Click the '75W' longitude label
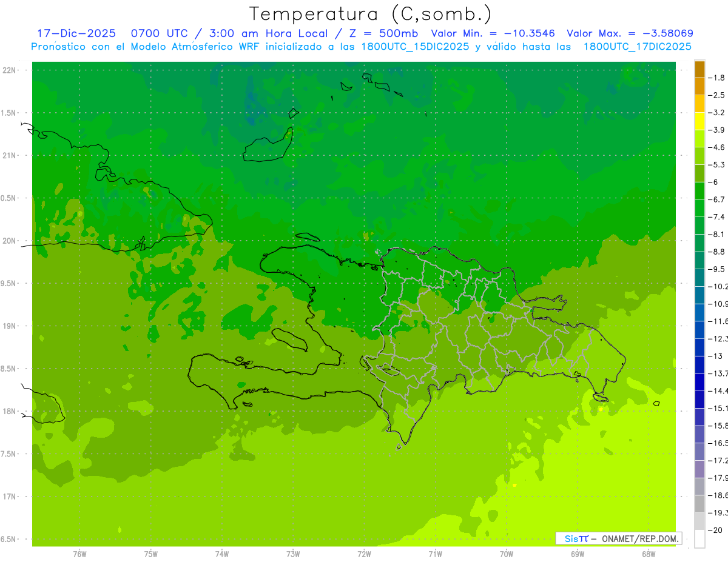This screenshot has width=728, height=562. tap(150, 554)
